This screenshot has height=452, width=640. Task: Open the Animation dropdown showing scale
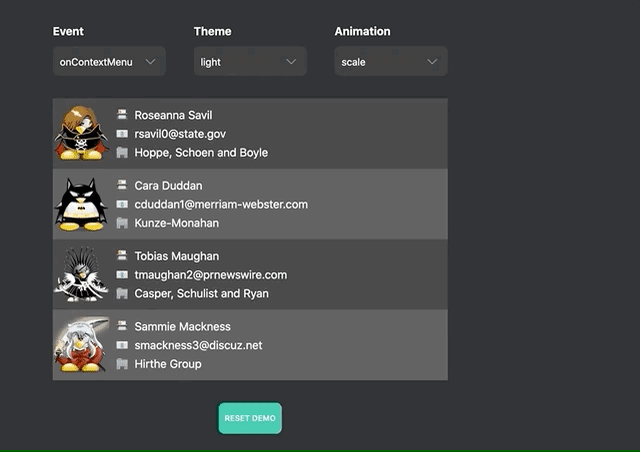coord(391,62)
